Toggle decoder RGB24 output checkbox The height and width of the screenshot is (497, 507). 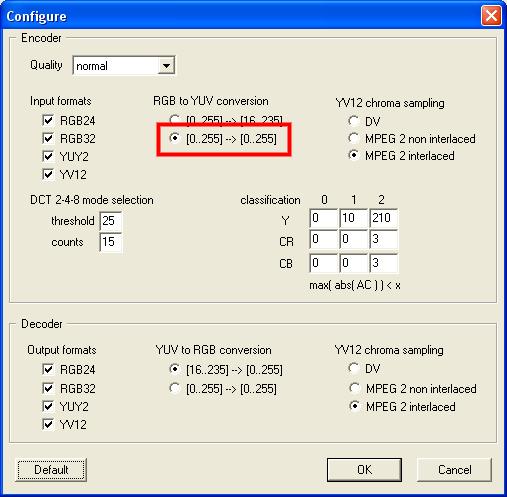tap(48, 369)
